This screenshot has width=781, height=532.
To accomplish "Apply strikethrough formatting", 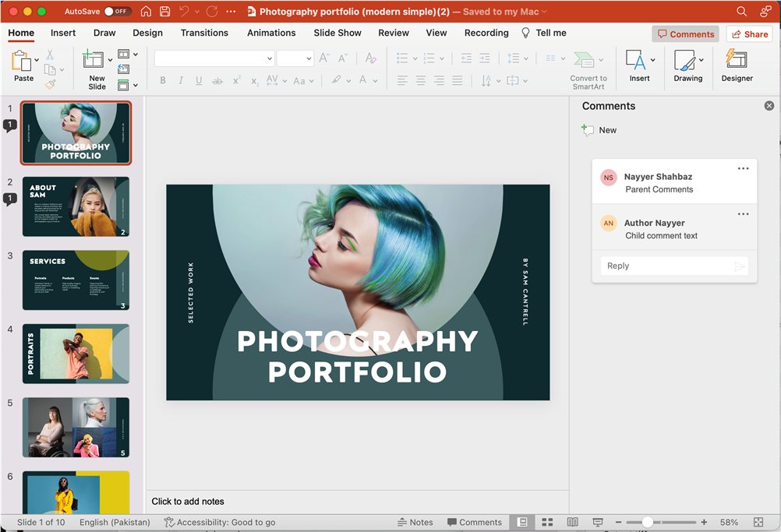I will coord(217,80).
